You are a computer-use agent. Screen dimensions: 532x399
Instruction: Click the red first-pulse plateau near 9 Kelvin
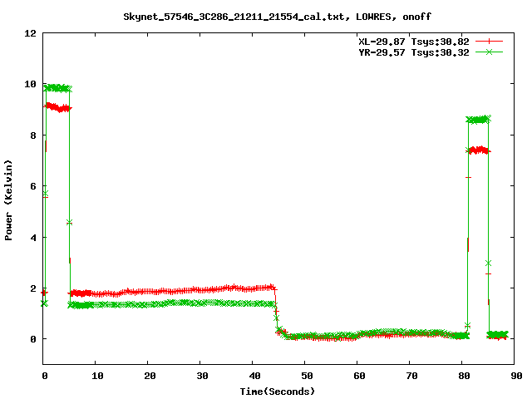tap(57, 107)
